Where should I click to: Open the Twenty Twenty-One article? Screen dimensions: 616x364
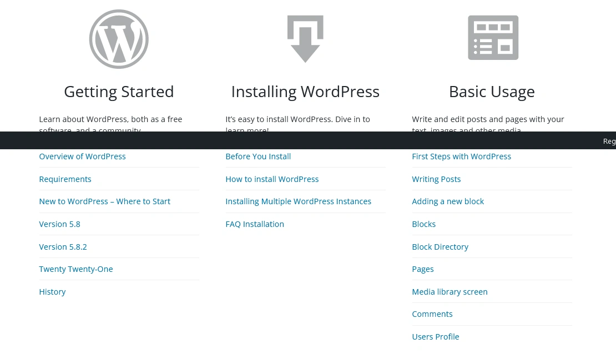tap(75, 269)
